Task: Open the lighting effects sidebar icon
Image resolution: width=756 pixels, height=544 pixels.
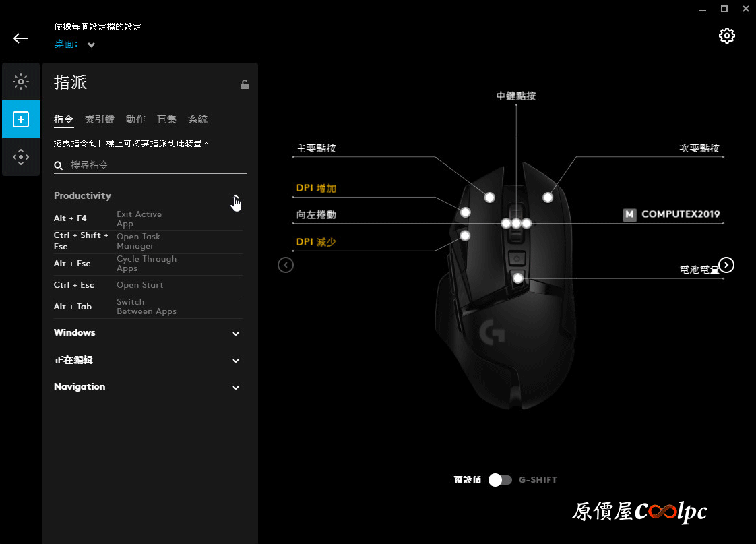Action: tap(21, 82)
